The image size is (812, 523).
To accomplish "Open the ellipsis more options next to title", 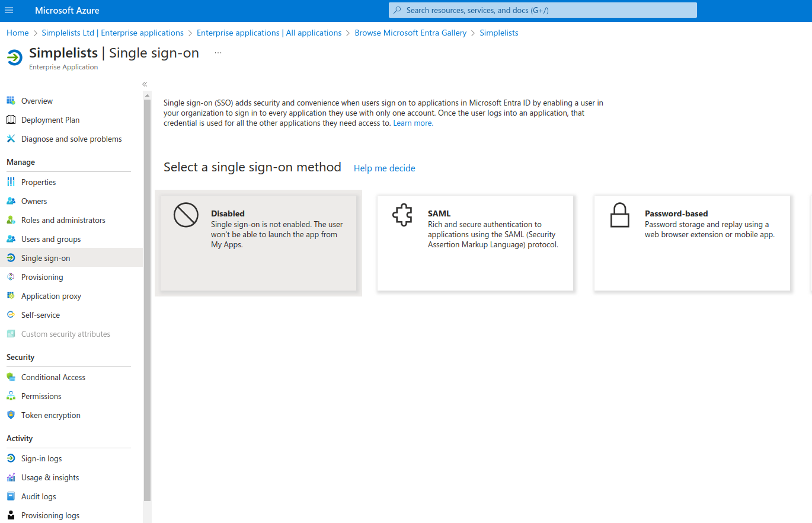I will [218, 53].
